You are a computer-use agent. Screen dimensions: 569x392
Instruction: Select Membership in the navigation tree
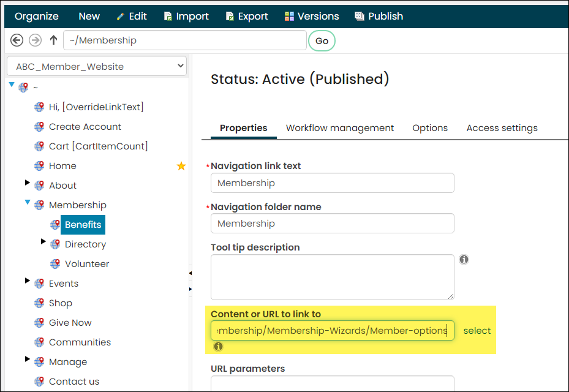pyautogui.click(x=78, y=205)
